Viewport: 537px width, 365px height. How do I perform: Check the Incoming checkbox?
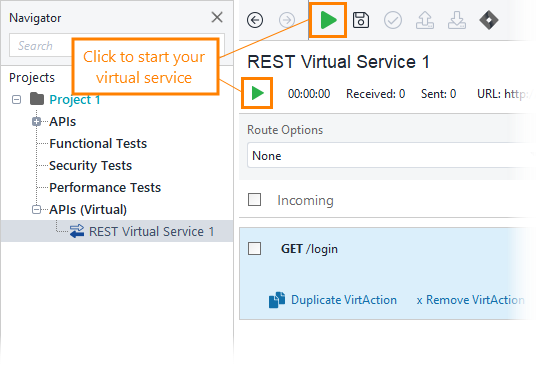click(254, 200)
